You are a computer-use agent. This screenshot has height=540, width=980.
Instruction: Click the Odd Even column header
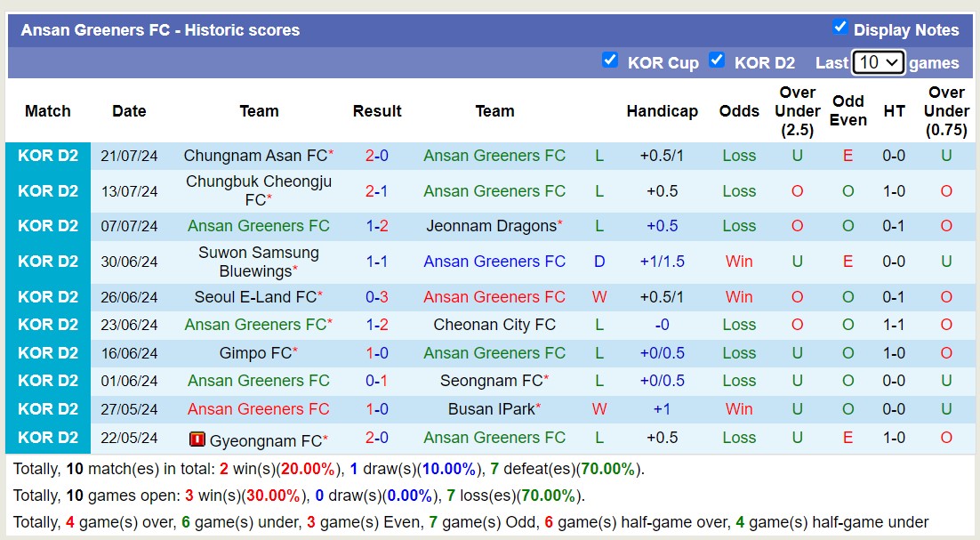[847, 111]
